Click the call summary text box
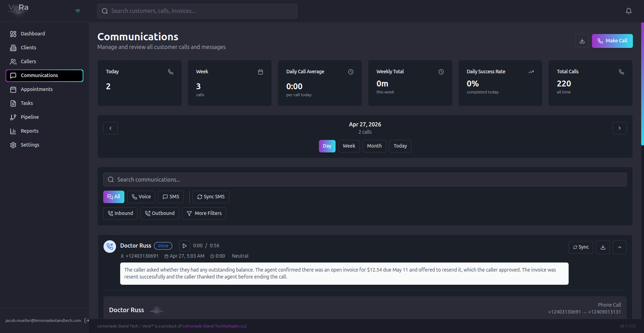Viewport: 644px width, 333px height. [x=344, y=274]
